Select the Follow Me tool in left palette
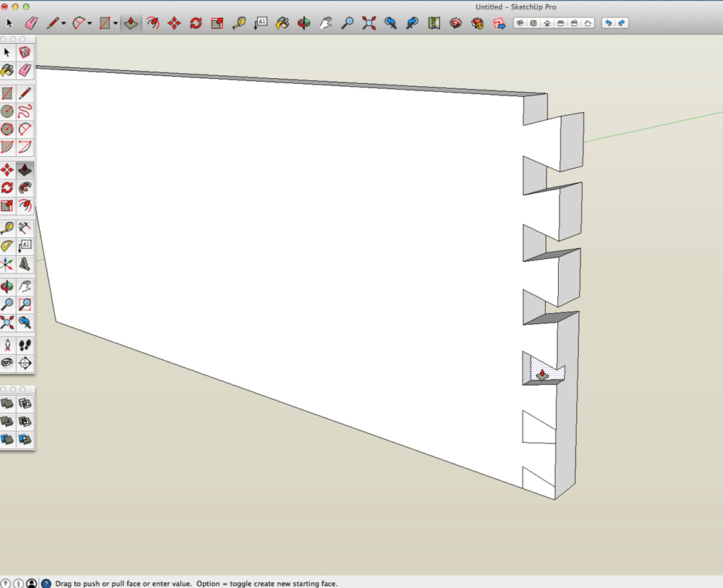Screen dimensions: 723x588 click(25, 188)
